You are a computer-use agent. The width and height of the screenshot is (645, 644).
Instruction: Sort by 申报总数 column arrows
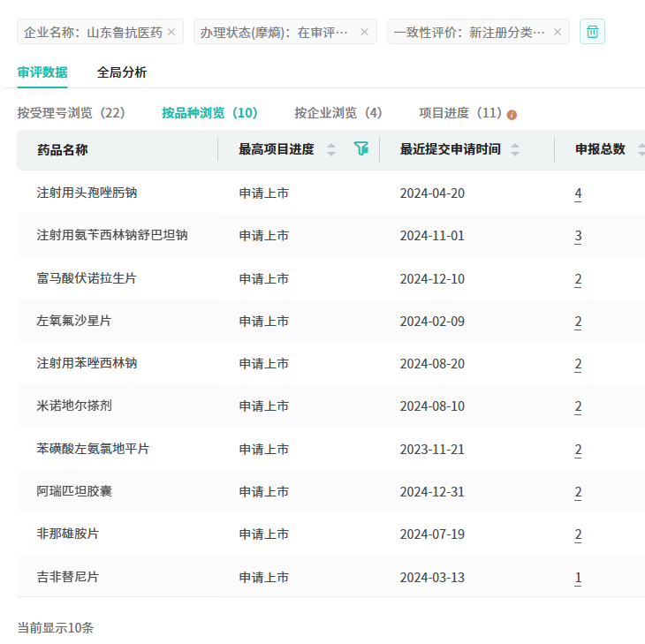[641, 149]
